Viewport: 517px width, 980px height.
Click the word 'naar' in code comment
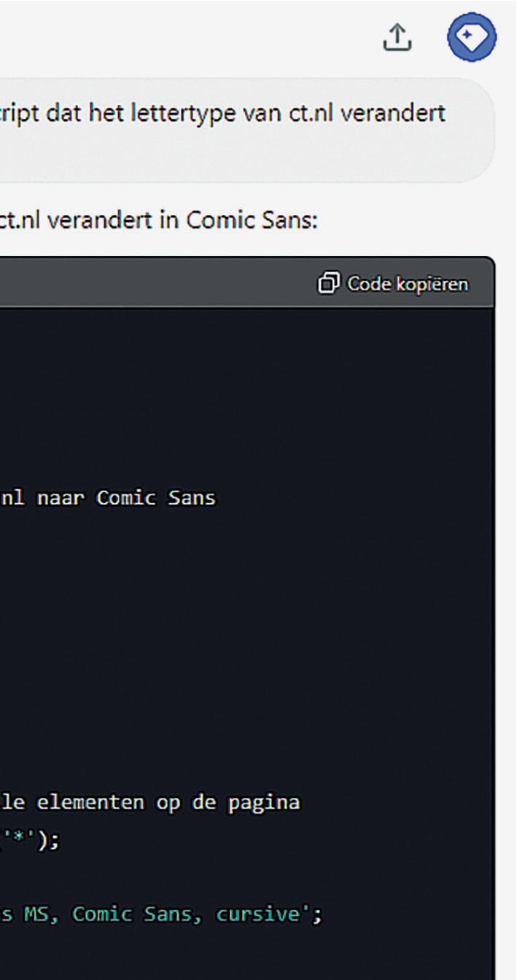click(x=56, y=501)
